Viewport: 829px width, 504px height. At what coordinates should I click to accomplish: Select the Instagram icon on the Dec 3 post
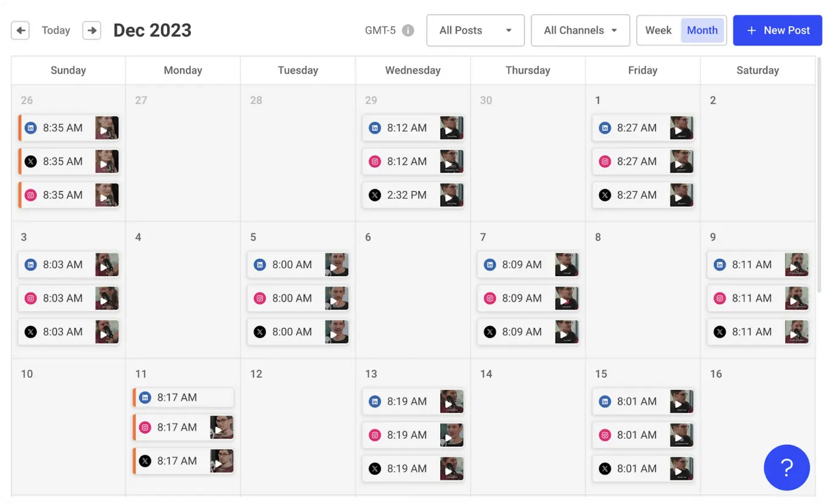point(30,299)
